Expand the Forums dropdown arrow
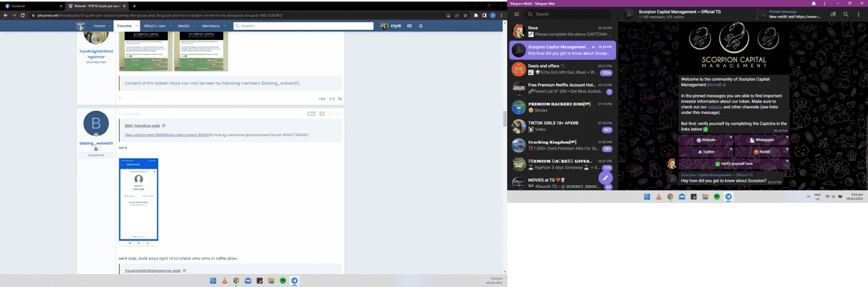This screenshot has height=287, width=868. click(137, 26)
